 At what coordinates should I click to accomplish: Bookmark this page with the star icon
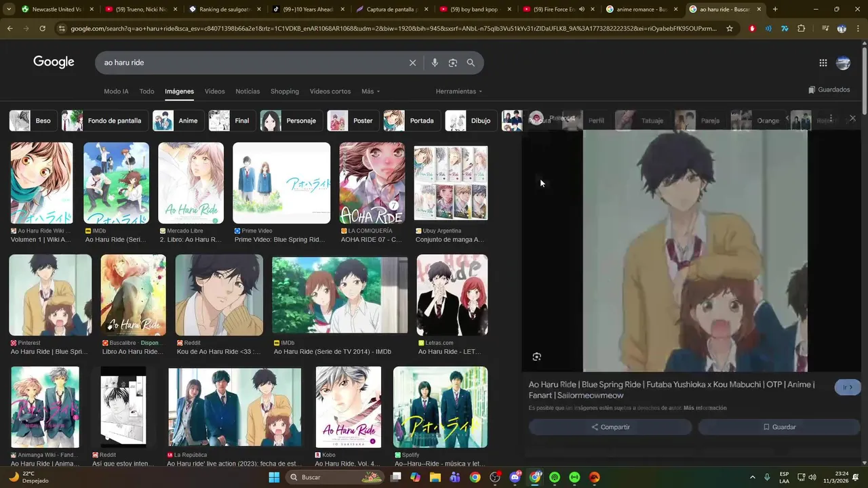pos(730,28)
